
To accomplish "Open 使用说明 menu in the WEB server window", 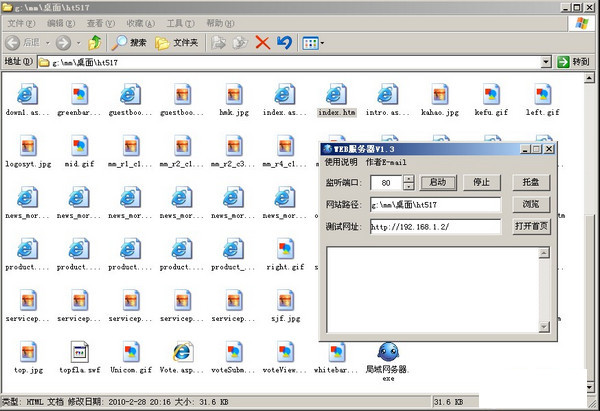I will tap(341, 162).
